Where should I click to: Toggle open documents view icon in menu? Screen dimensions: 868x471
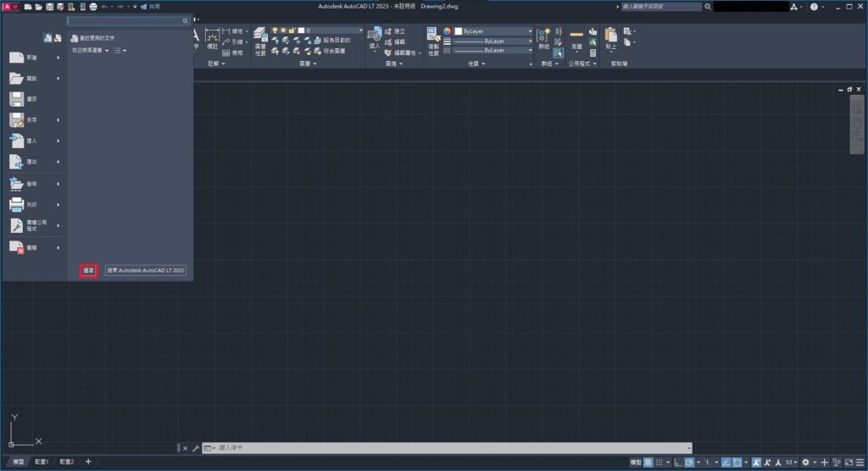coord(58,38)
